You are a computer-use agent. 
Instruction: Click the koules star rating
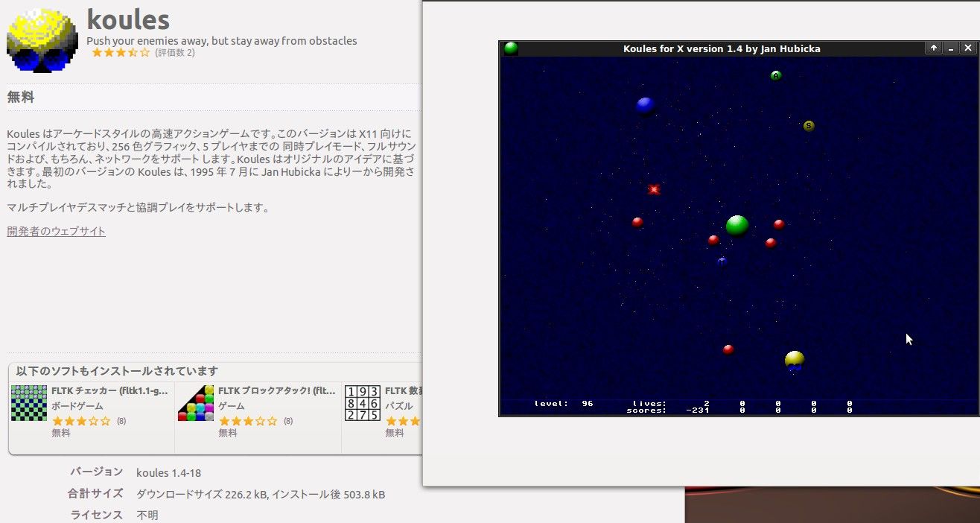pos(121,53)
